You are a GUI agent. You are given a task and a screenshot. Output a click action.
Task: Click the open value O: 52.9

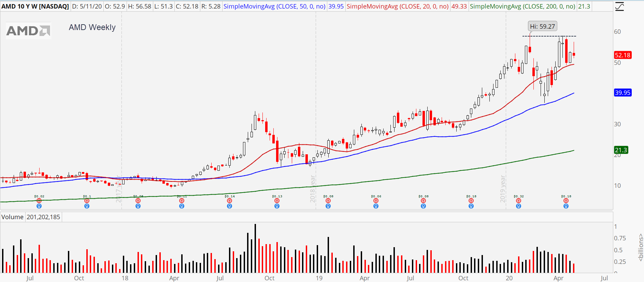click(115, 6)
